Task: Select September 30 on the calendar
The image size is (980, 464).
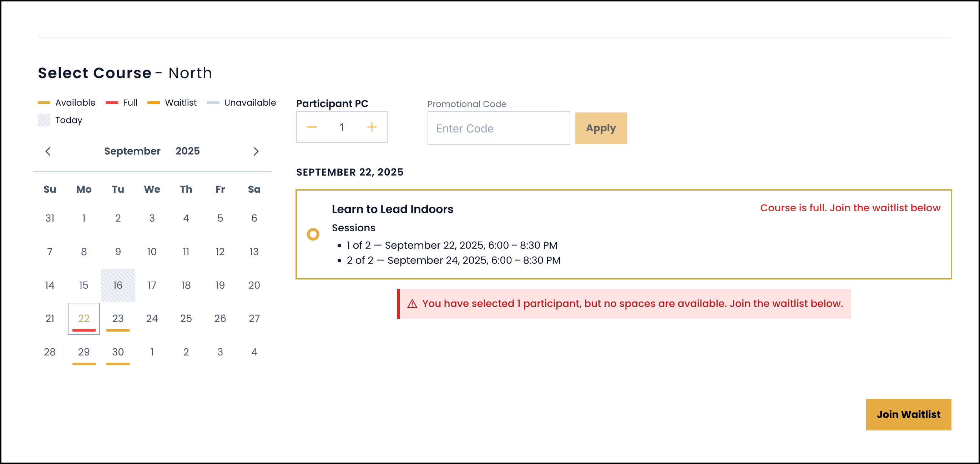Action: tap(118, 352)
